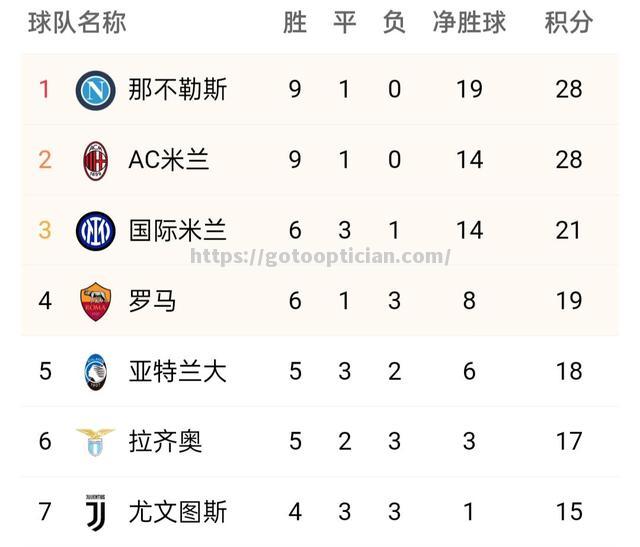The width and height of the screenshot is (640, 547).
Task: Click the Napoli team logo
Action: pos(96,90)
